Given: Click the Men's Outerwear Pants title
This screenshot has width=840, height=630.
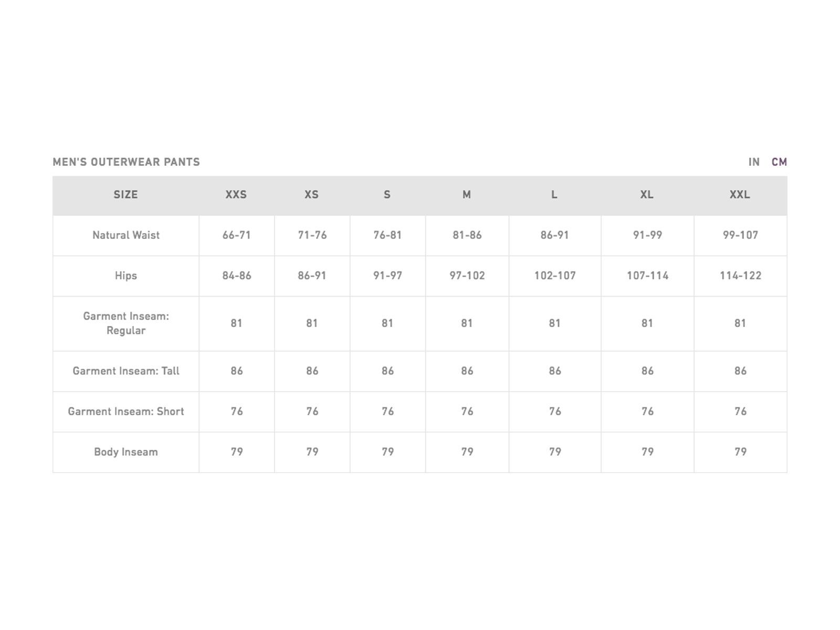Looking at the screenshot, I should click(x=127, y=162).
